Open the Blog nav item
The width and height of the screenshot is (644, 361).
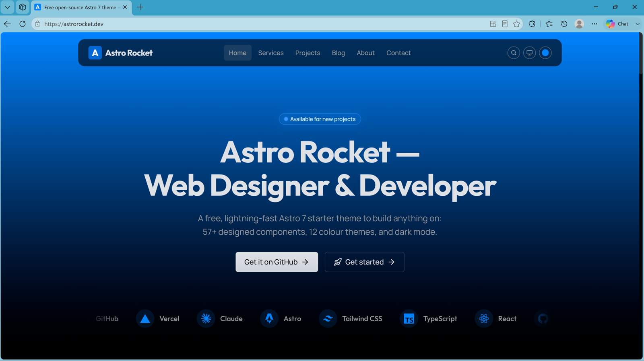tap(339, 53)
